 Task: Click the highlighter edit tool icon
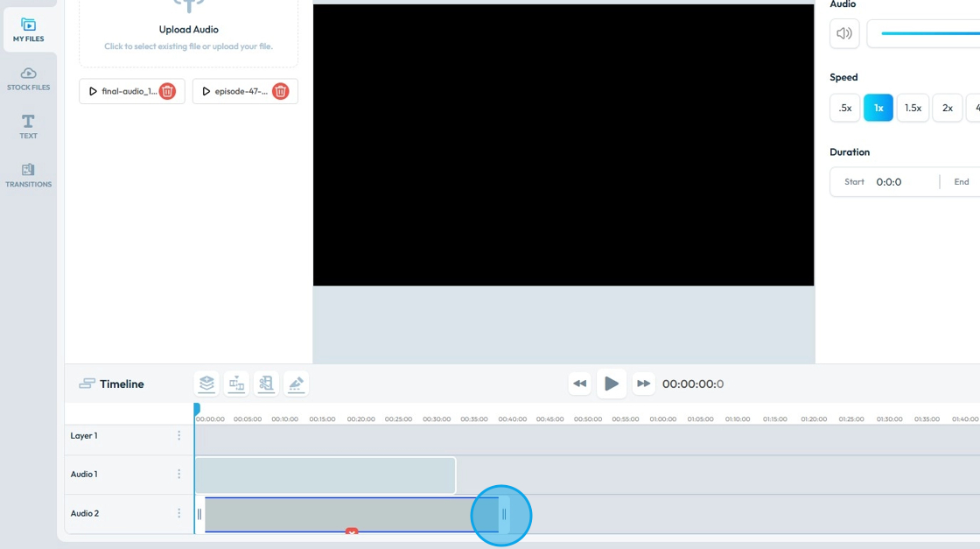(x=297, y=384)
